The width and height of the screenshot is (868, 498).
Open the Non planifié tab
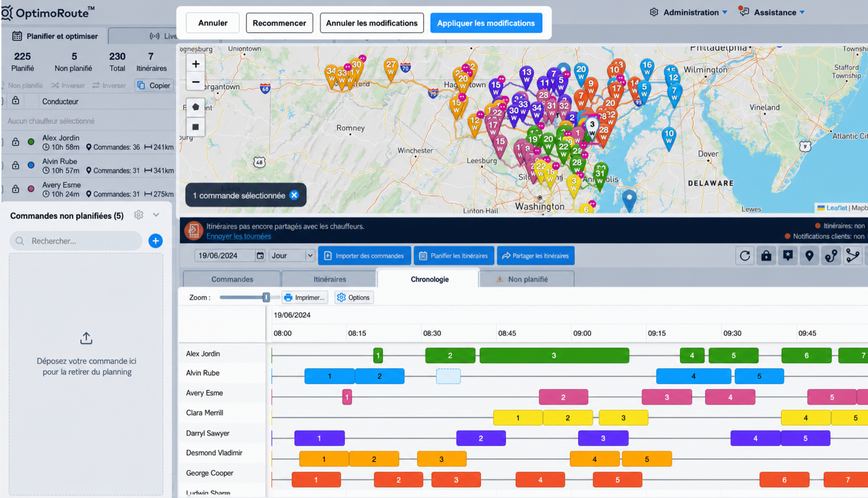click(527, 279)
